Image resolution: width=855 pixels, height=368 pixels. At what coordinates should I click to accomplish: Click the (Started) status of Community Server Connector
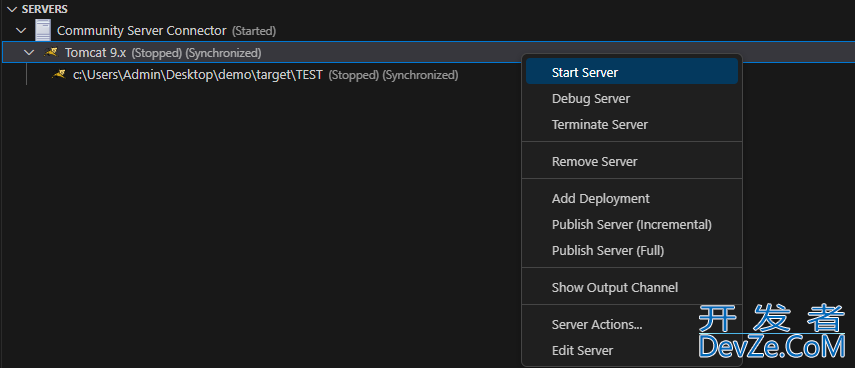pos(254,32)
